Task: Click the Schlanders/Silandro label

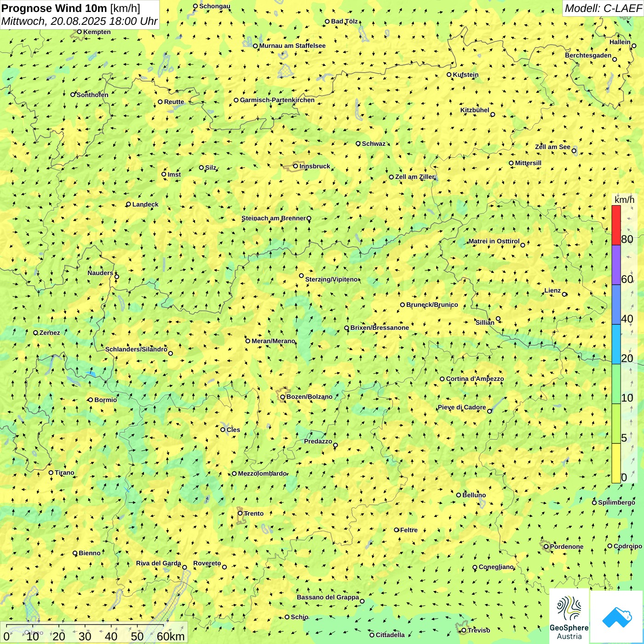Action: click(136, 349)
